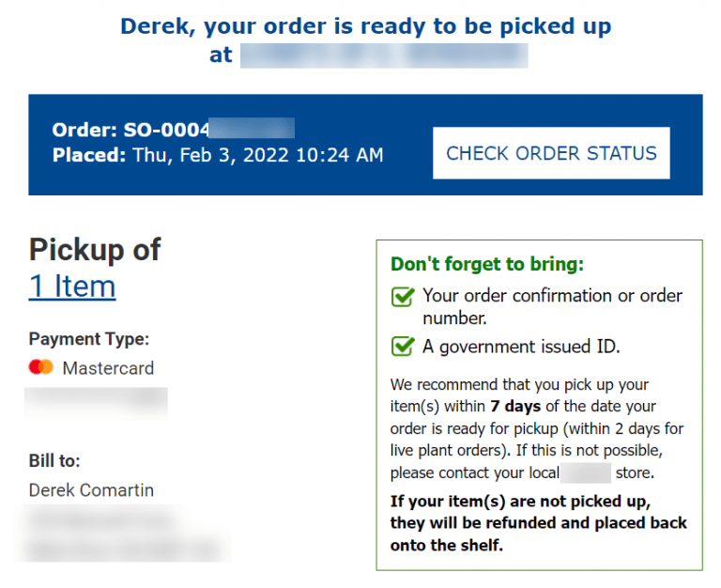
Task: Open the '1 Item' link
Action: click(72, 286)
